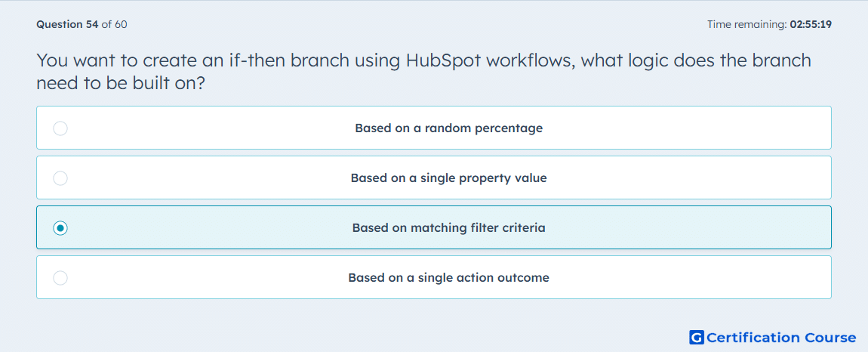This screenshot has height=352, width=868.
Task: Click the right side of the single action outcome card
Action: (719, 277)
